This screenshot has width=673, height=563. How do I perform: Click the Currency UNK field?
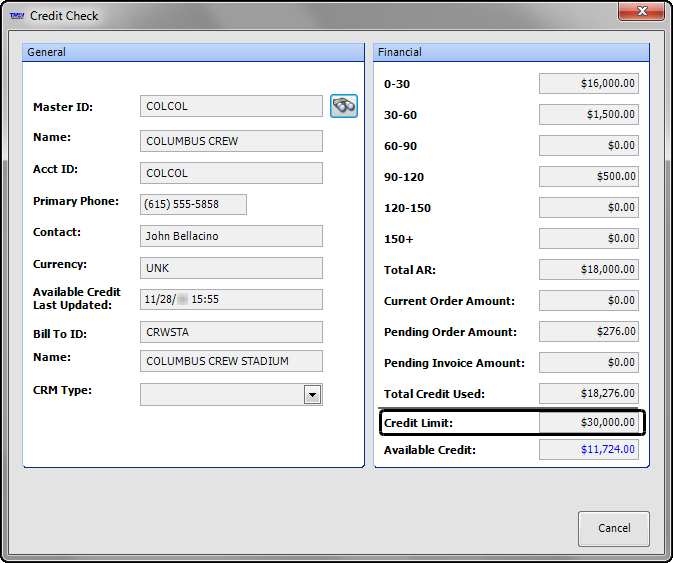coord(231,268)
